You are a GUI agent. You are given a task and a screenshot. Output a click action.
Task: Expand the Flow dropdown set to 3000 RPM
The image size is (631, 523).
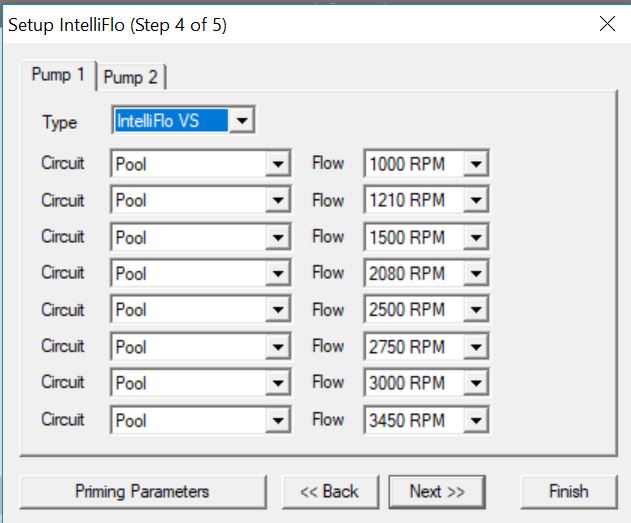coord(426,383)
